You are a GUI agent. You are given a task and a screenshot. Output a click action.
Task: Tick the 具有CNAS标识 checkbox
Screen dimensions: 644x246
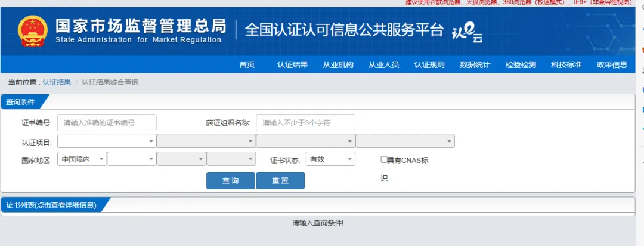(384, 159)
